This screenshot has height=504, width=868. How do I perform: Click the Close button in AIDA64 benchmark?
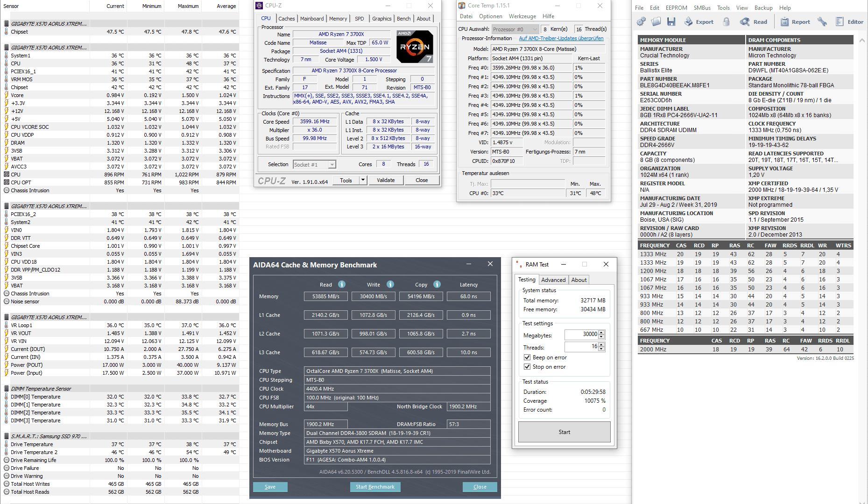click(x=480, y=487)
